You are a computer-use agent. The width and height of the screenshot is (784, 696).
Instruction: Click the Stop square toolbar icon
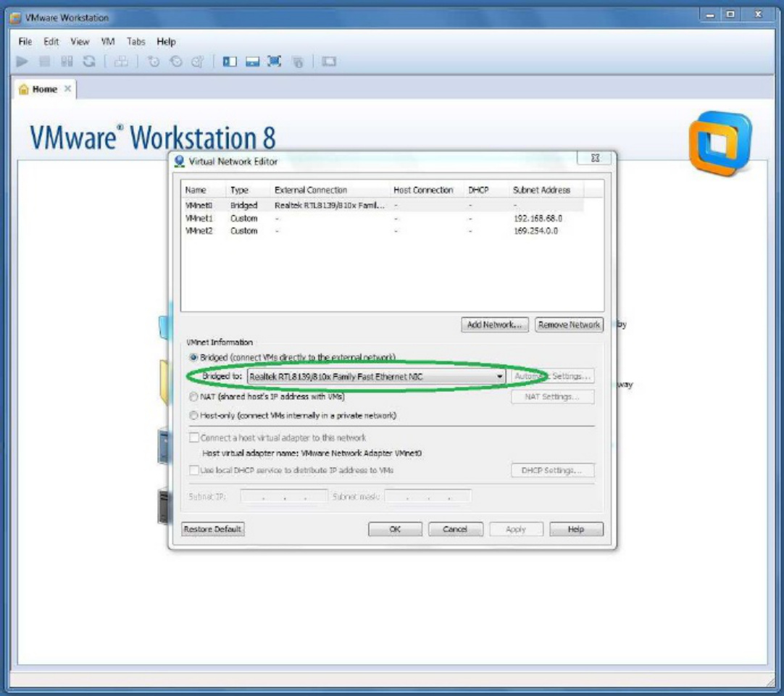[x=44, y=62]
